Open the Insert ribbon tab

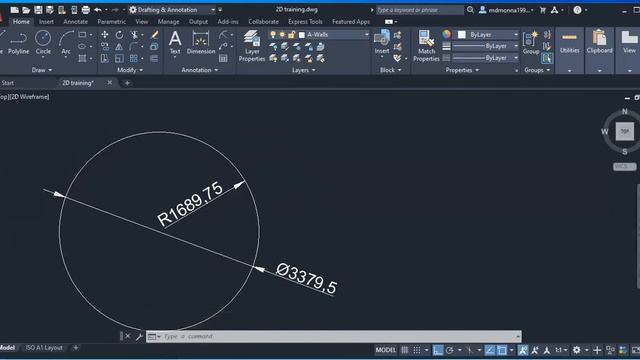[x=46, y=22]
